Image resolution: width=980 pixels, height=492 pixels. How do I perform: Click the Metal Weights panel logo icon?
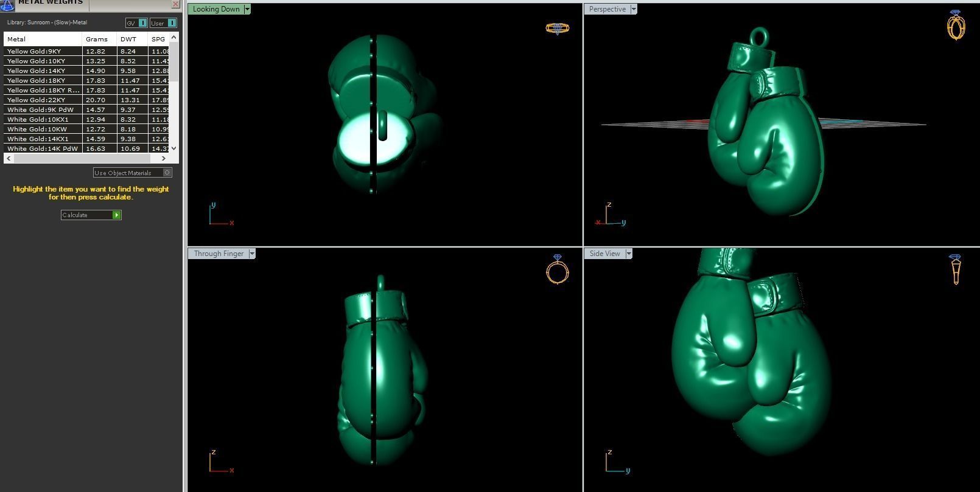click(7, 5)
